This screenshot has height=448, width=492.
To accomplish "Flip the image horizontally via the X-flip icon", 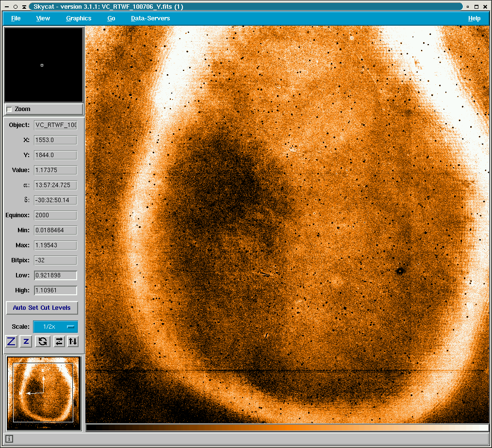I will point(59,341).
